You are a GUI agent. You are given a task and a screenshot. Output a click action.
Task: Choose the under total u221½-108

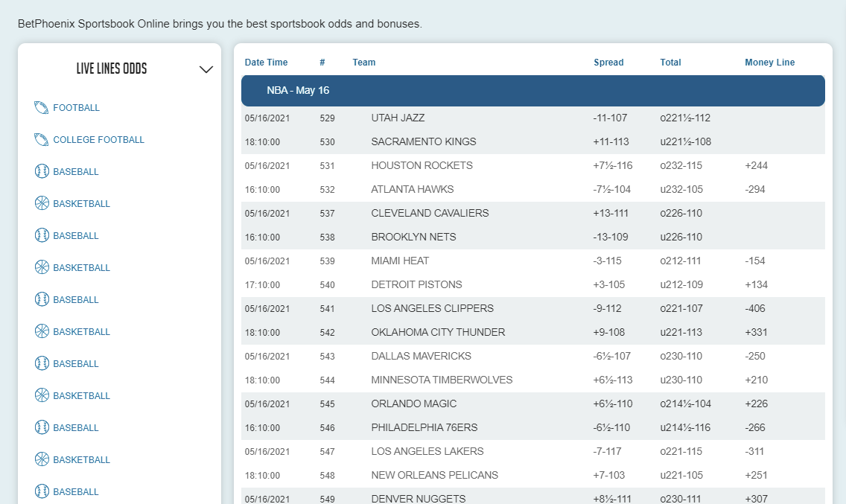[x=686, y=142]
